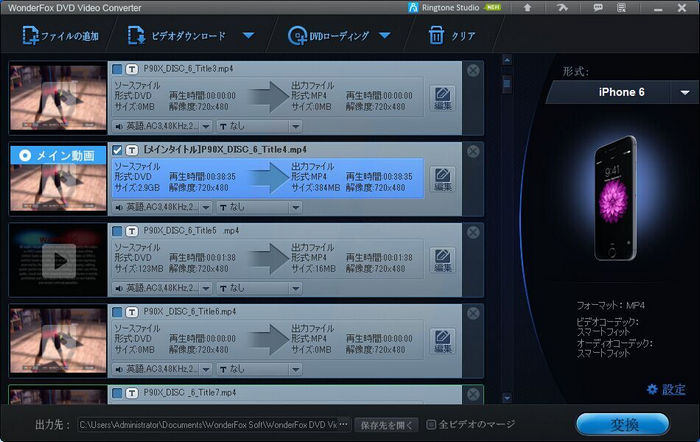700x442 pixels.
Task: Click the file list scrollbar thumb
Action: [507, 84]
